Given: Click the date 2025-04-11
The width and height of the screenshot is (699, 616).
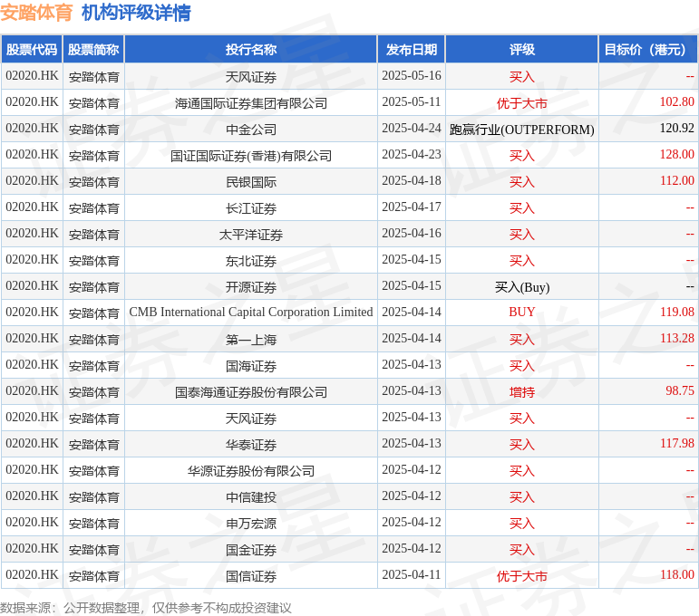Looking at the screenshot, I should (x=412, y=575).
